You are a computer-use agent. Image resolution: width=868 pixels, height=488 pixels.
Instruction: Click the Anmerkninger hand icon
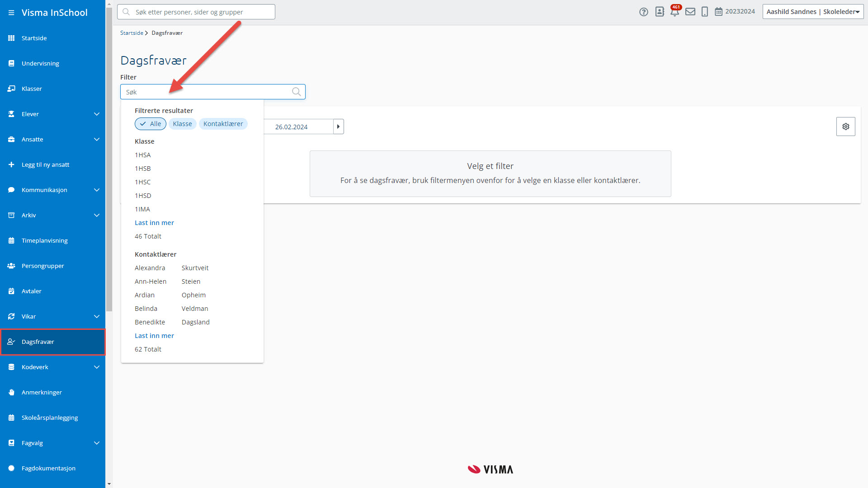11,392
